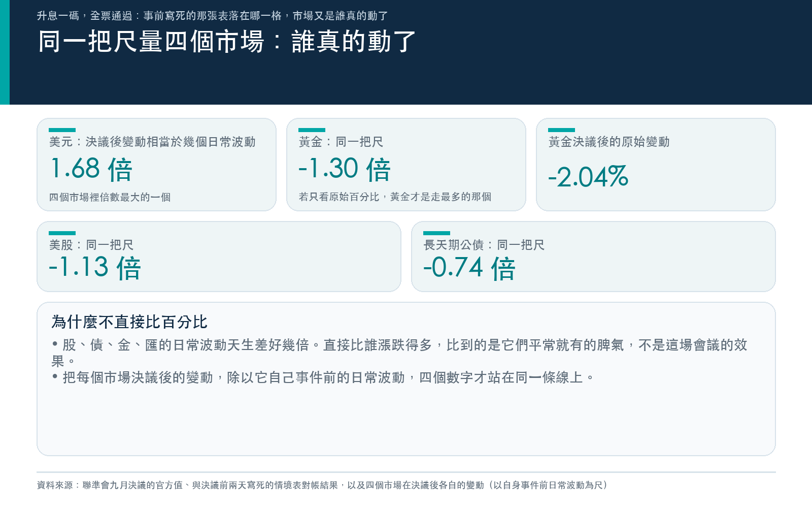
Task: Click the label 美股：同一把尺
Action: pyautogui.click(x=91, y=245)
